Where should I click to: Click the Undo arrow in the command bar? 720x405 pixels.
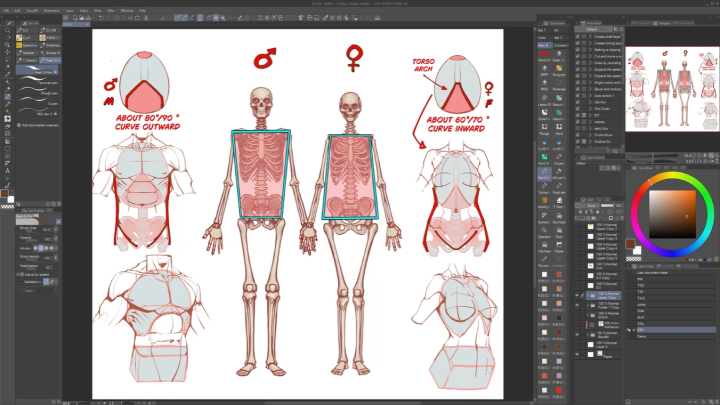point(101,18)
